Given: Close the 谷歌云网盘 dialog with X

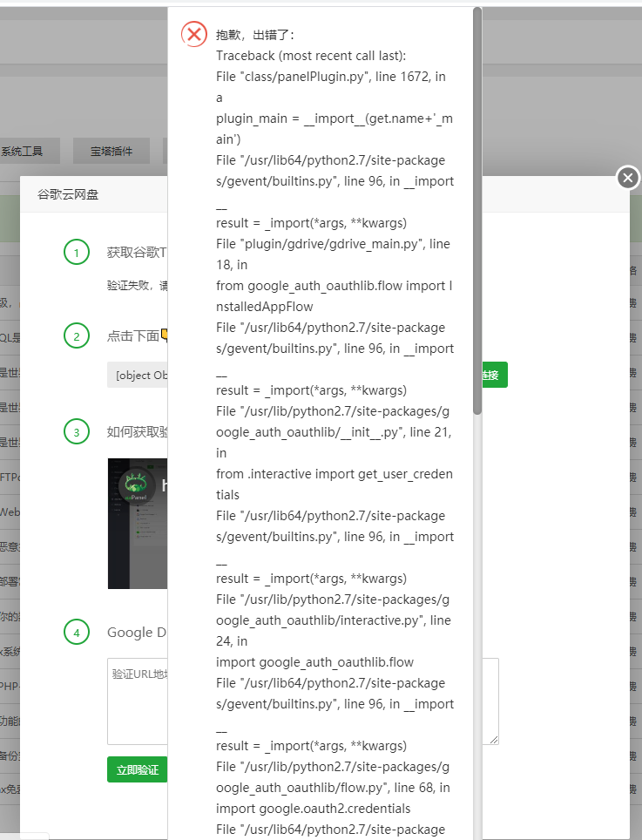Looking at the screenshot, I should point(628,178).
